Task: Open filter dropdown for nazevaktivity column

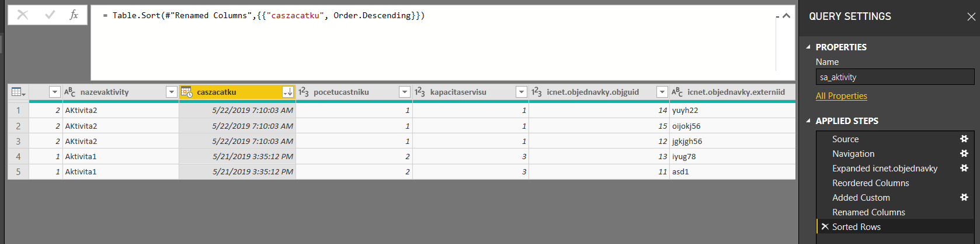Action: [171, 92]
